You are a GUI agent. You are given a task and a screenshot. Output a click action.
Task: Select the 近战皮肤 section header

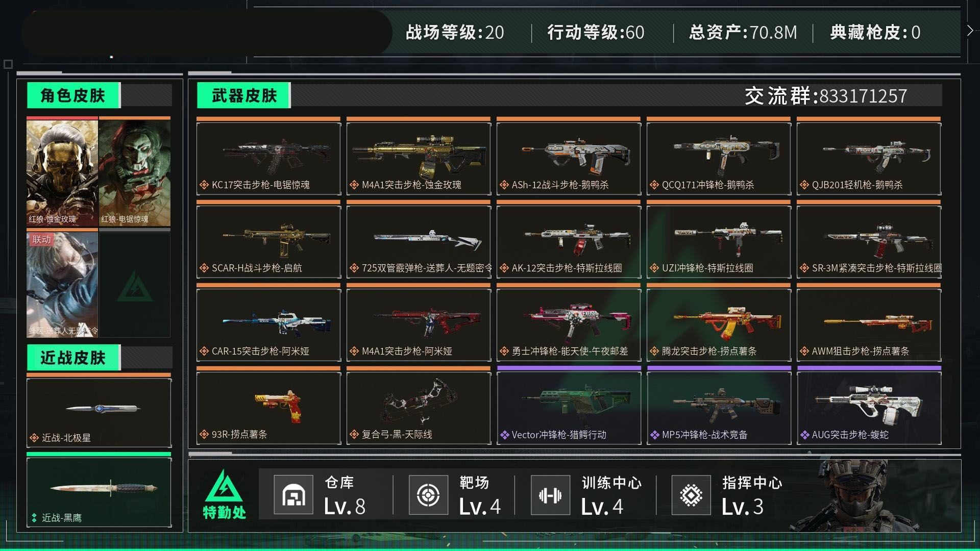click(73, 358)
